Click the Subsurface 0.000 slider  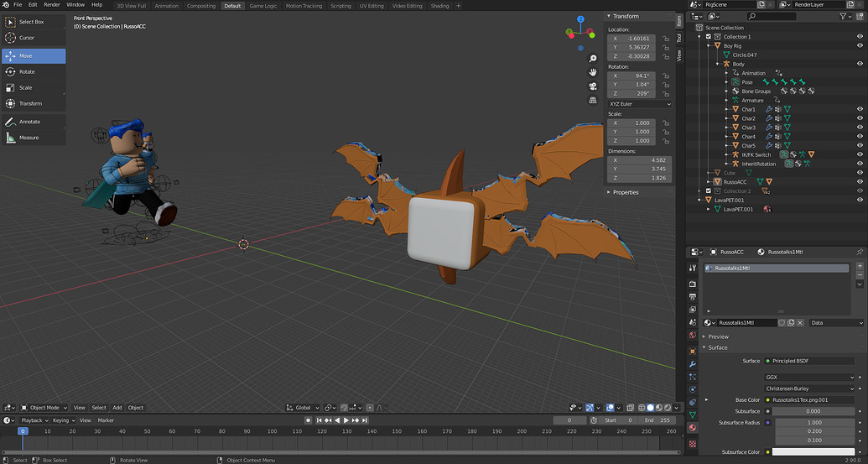coord(813,411)
